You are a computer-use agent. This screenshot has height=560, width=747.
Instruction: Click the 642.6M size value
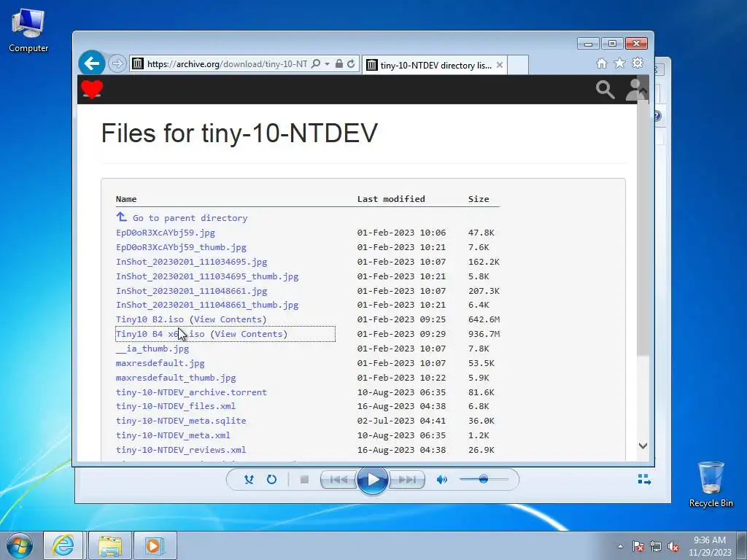[484, 319]
